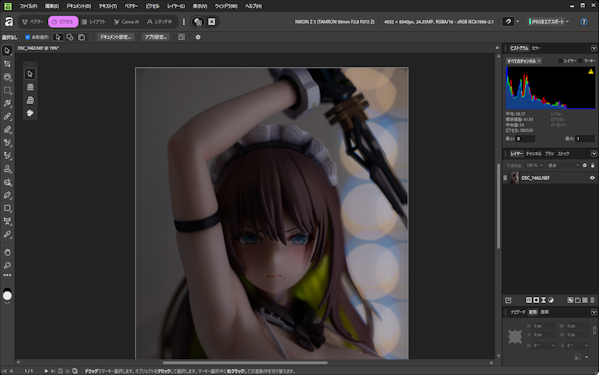
Task: Click the horizontal canvas scrollbar
Action: point(245,362)
